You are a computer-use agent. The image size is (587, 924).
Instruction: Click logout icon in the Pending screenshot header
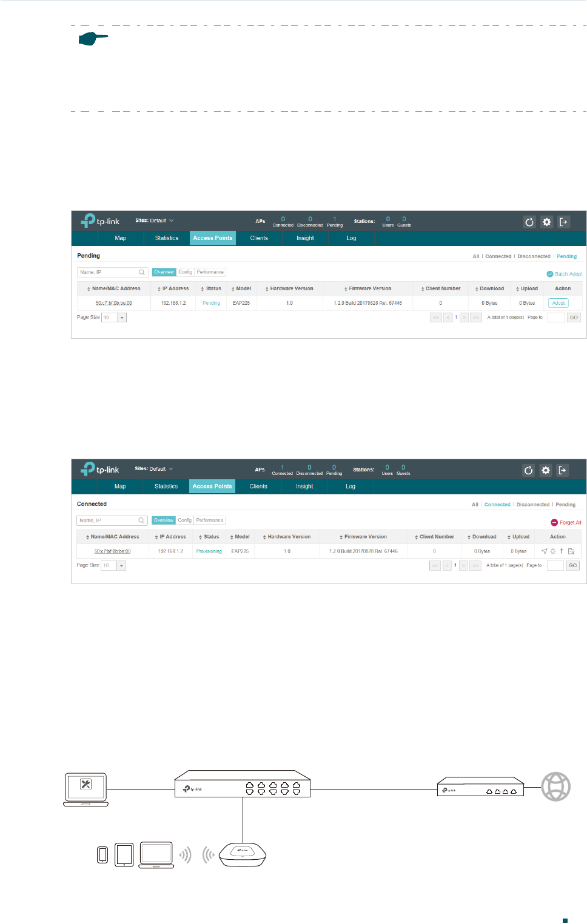click(x=563, y=222)
